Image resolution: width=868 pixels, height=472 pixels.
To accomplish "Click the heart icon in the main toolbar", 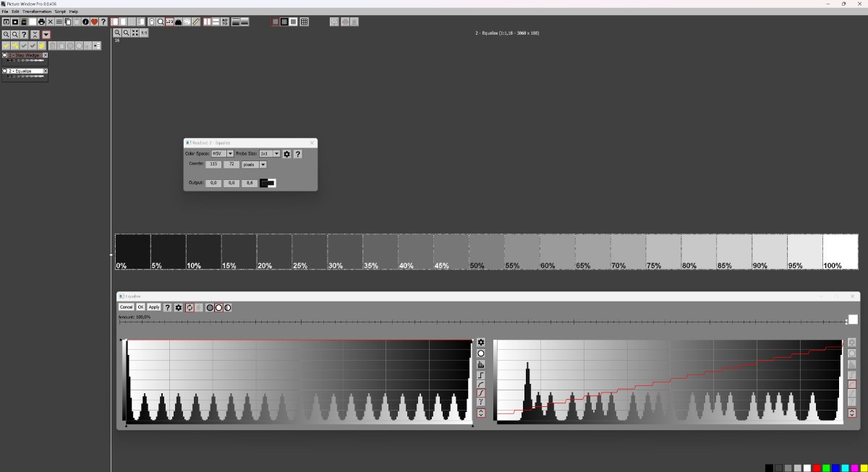I will point(94,22).
